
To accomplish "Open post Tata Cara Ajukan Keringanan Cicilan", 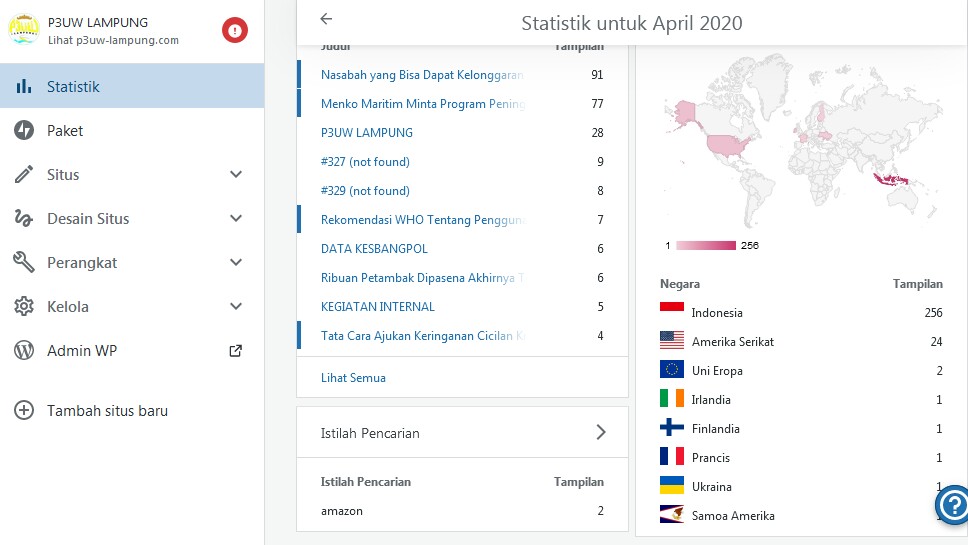I will point(423,336).
